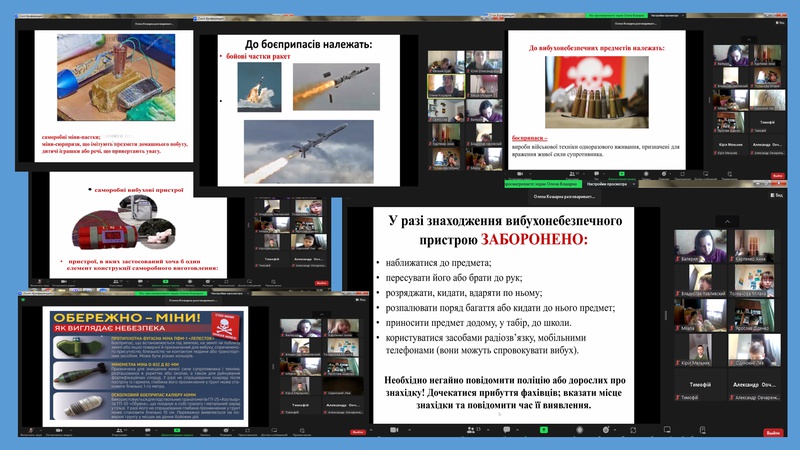Open chat in ammunition slide window
The width and height of the screenshot is (800, 450).
point(596,173)
